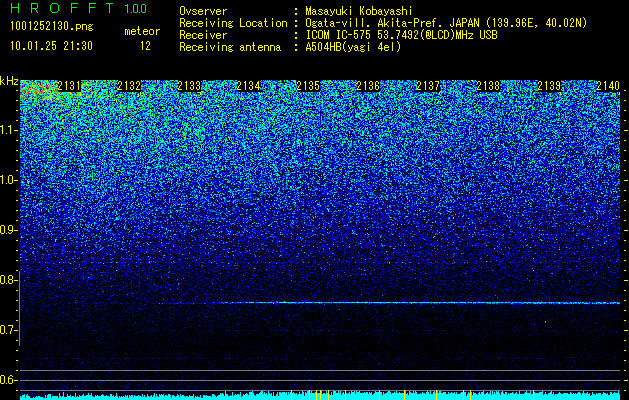Click the ICOM IC-575 53.7492 MHz receiver text
This screenshot has width=629, height=400.
tap(401, 35)
